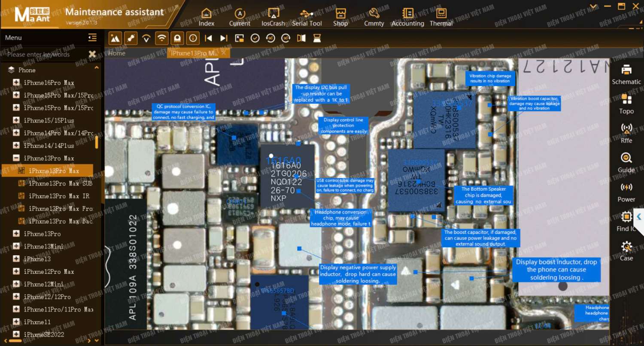Expand the iPhxne16Pro Max node
The height and width of the screenshot is (346, 644).
tap(16, 83)
